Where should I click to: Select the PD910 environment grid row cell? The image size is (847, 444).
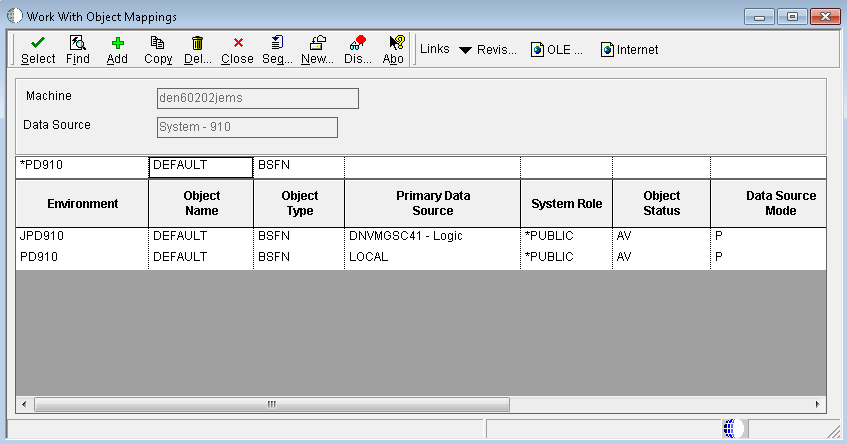tap(82, 257)
